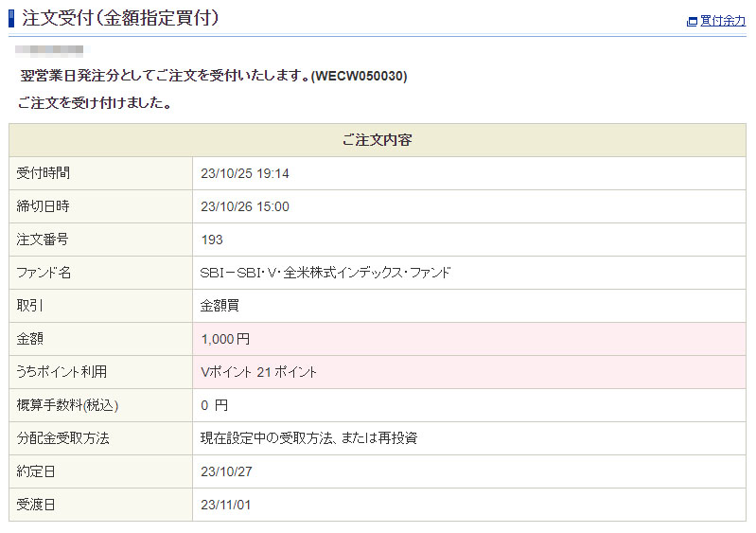Click the fund name SBI・V・全米株式インデックス・ファンド

(x=325, y=273)
